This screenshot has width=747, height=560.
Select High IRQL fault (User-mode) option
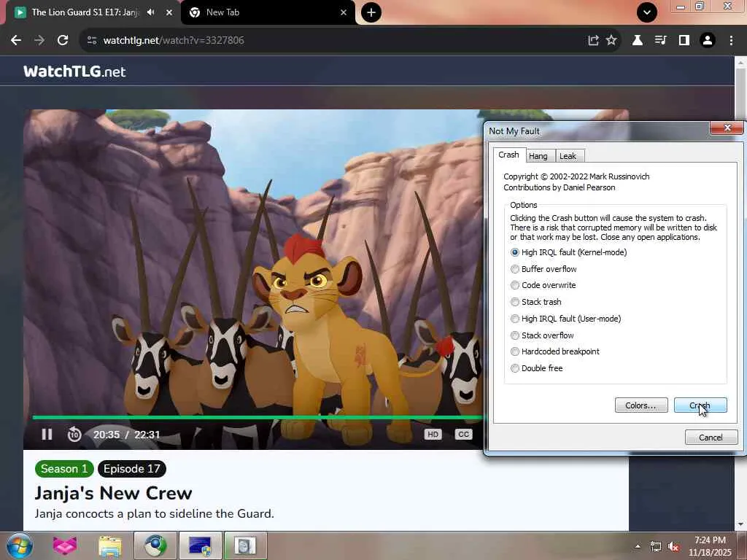566,319
